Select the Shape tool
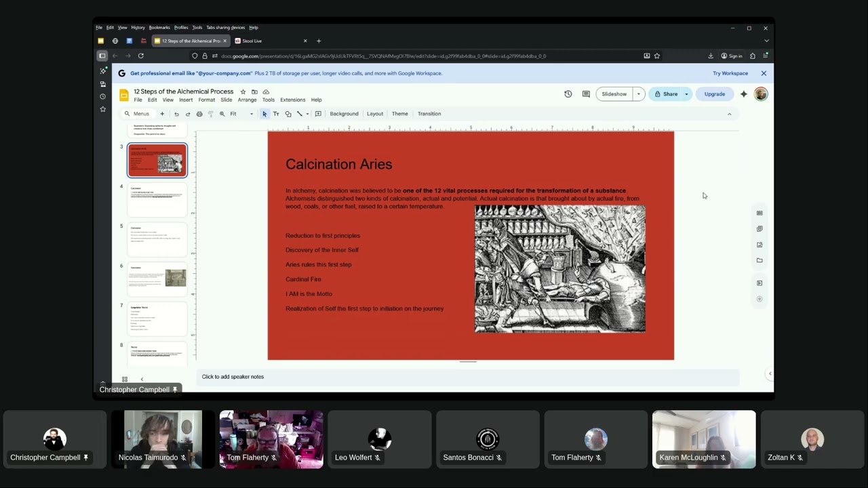The image size is (868, 488). (288, 114)
